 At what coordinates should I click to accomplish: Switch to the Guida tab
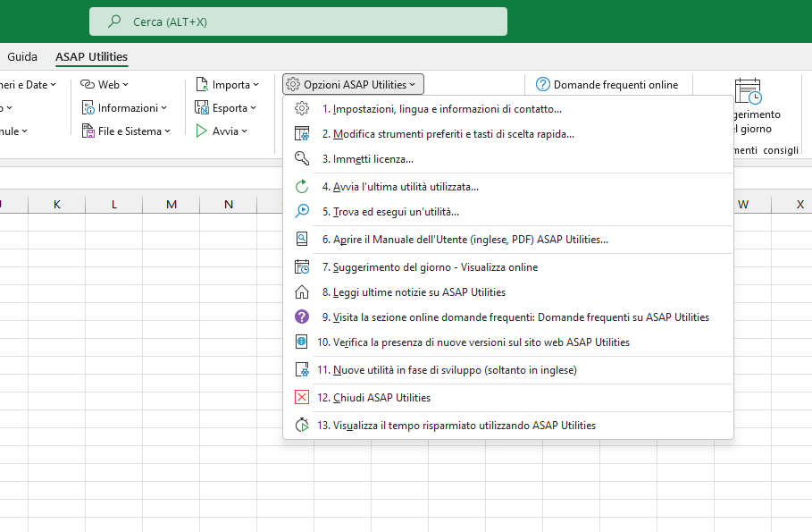(x=22, y=56)
